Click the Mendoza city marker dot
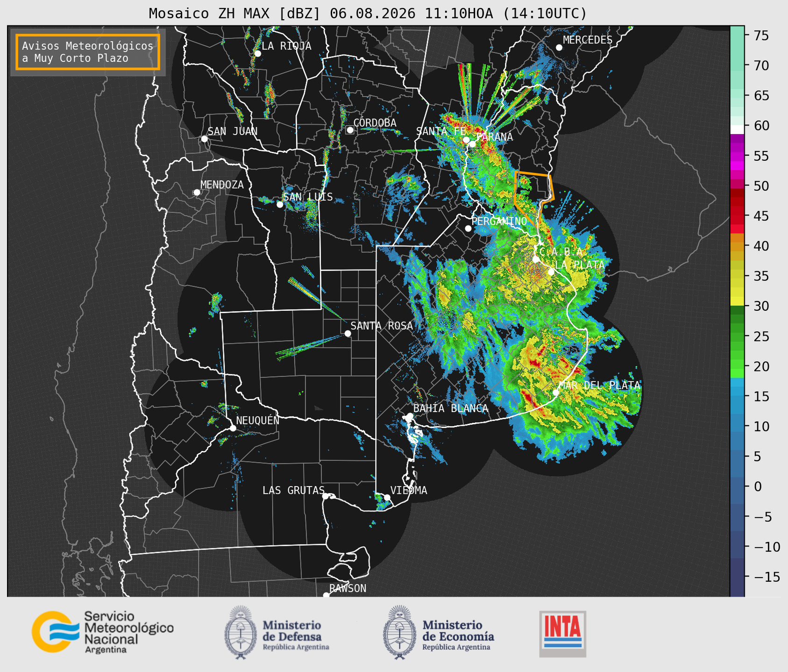 click(x=197, y=193)
